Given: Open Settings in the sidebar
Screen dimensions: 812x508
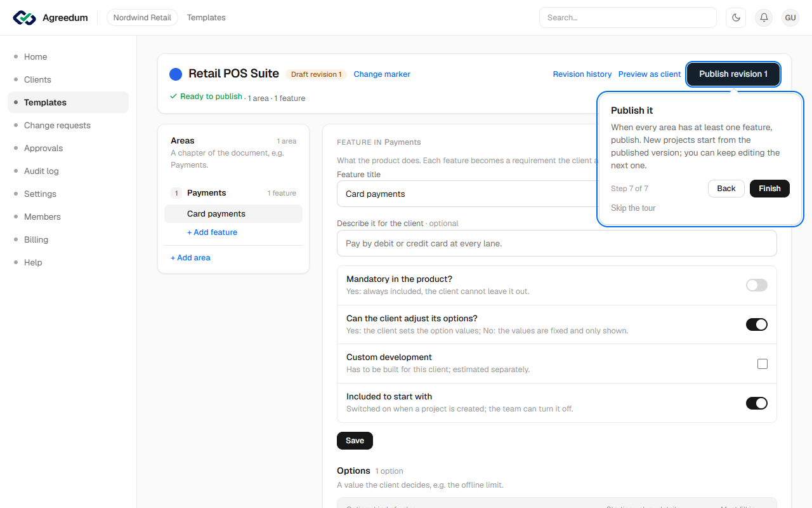Looking at the screenshot, I should pos(69,194).
